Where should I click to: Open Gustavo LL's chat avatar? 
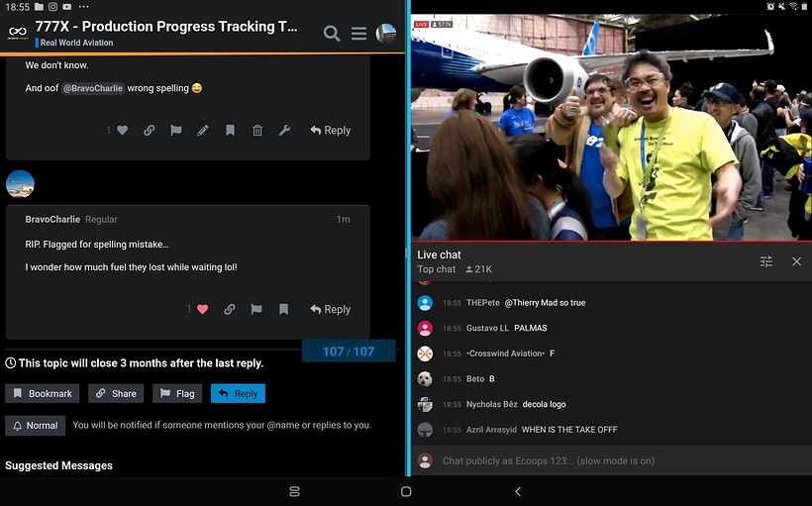point(425,329)
